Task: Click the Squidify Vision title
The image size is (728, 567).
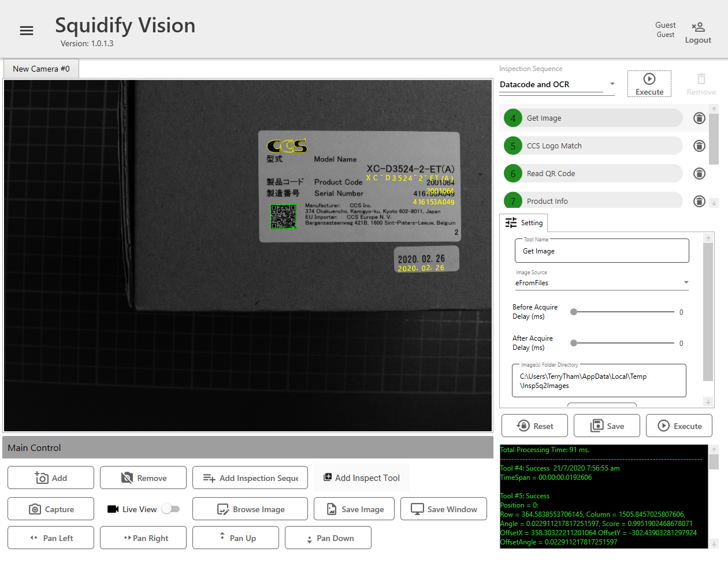Action: coord(125,25)
